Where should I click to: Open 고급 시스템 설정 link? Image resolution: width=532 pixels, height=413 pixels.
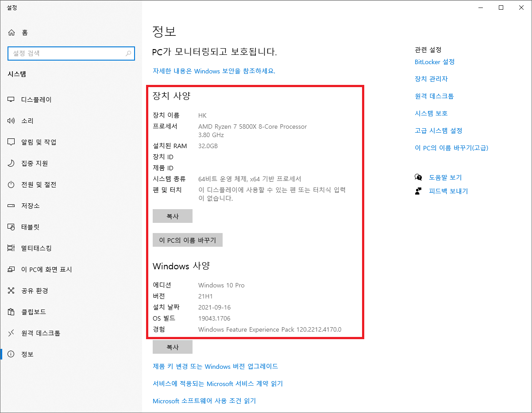click(439, 130)
